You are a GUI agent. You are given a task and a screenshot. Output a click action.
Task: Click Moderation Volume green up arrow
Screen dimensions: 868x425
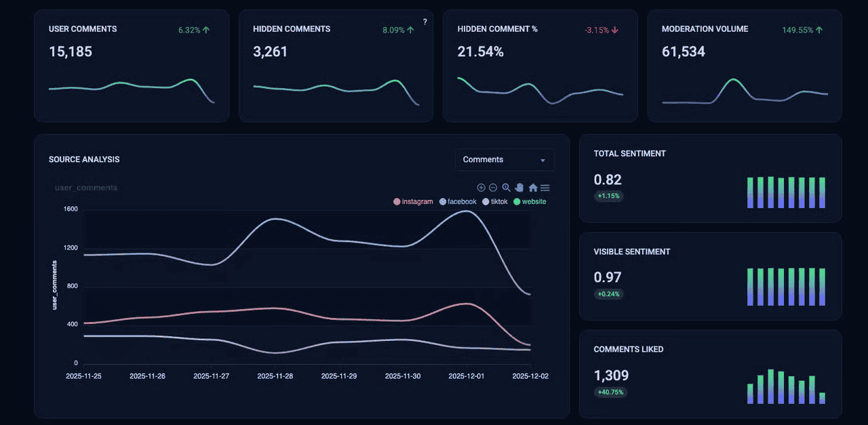tap(819, 30)
